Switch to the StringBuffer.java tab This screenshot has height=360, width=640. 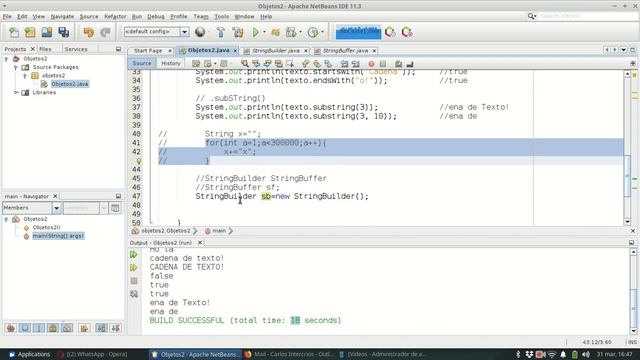(345, 51)
